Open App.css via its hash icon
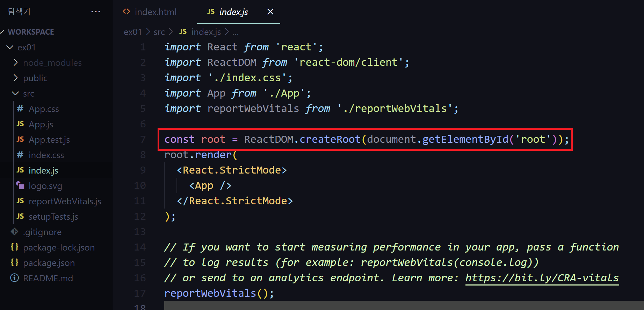This screenshot has width=644, height=310. tap(20, 109)
